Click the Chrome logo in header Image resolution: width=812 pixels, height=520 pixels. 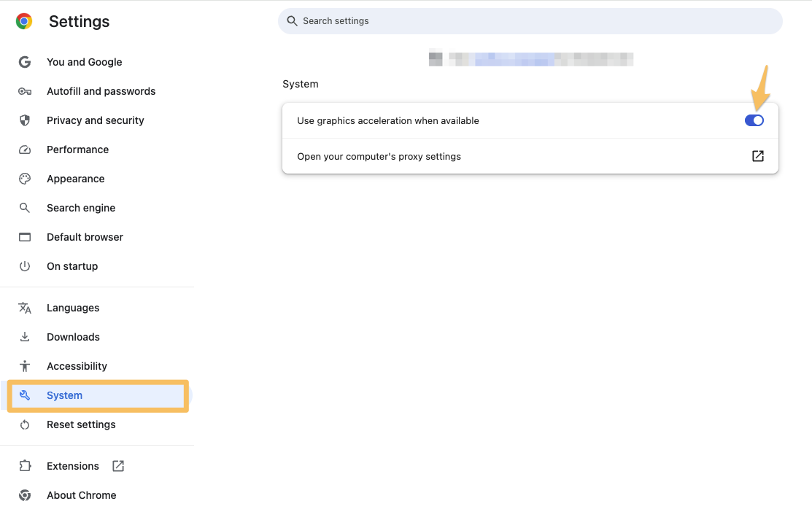tap(24, 21)
